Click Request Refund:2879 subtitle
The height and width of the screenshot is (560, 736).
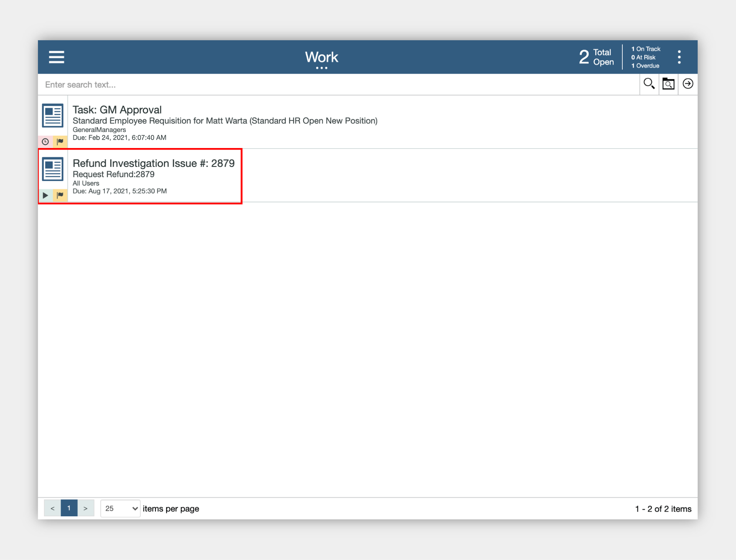[114, 174]
